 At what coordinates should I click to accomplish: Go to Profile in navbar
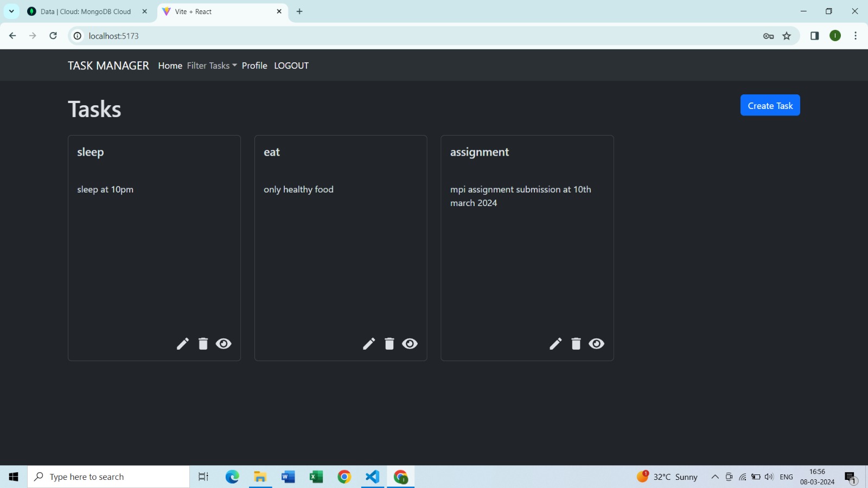254,66
